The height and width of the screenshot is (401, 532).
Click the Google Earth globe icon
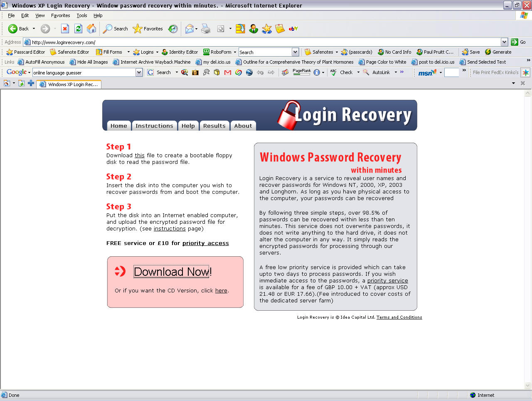pos(249,72)
